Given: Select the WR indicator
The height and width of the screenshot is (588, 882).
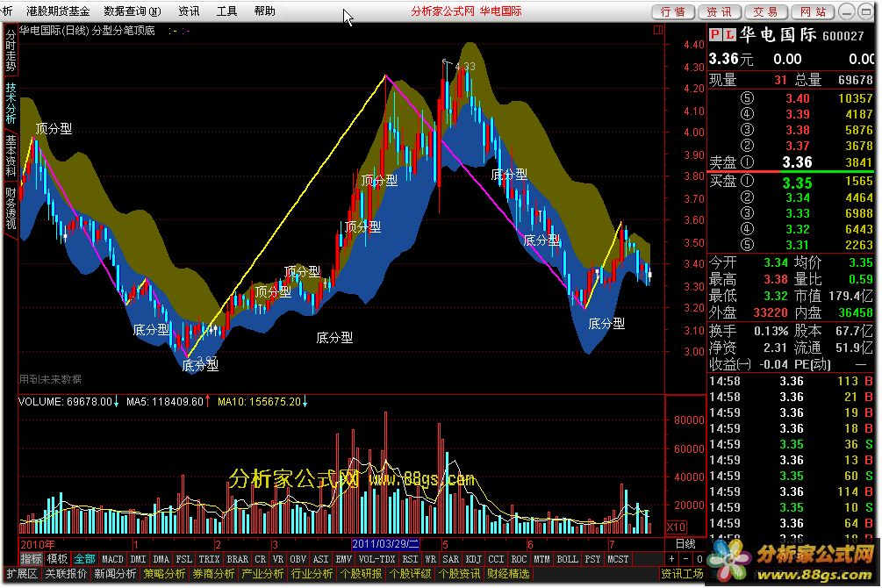Looking at the screenshot, I should (x=430, y=559).
